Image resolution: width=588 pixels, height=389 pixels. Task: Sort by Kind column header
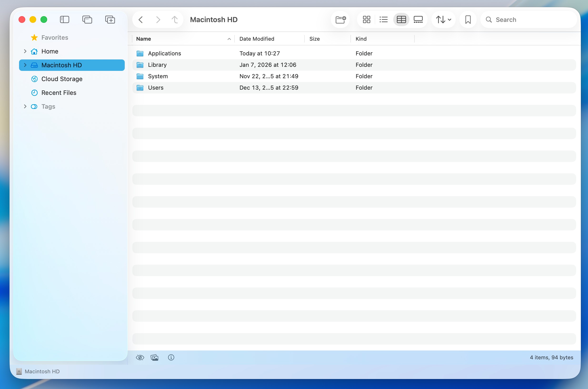pyautogui.click(x=361, y=39)
